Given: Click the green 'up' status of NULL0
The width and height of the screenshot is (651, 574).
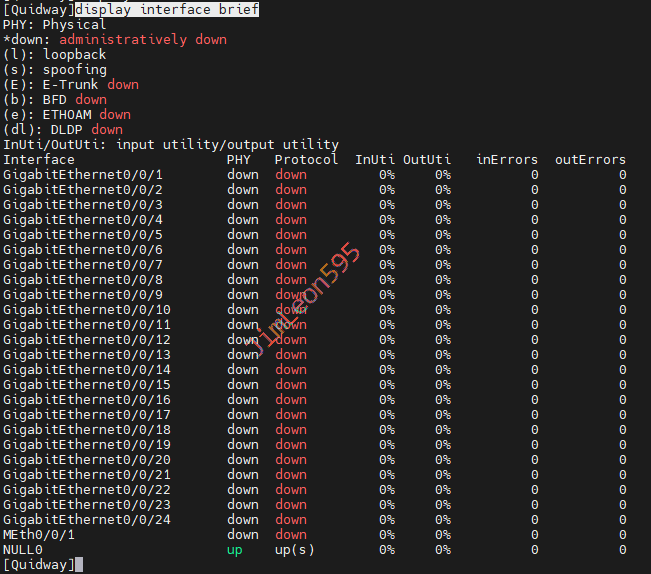Looking at the screenshot, I should 235,550.
